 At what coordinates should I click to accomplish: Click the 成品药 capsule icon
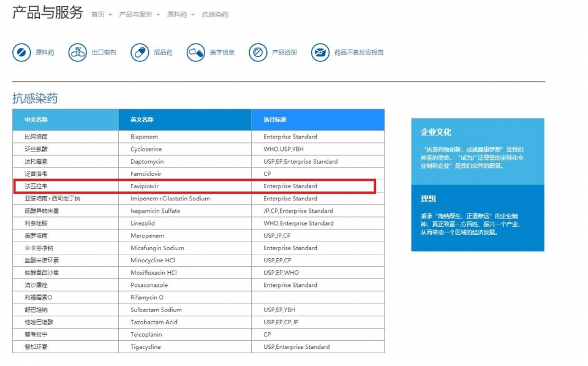(x=140, y=52)
